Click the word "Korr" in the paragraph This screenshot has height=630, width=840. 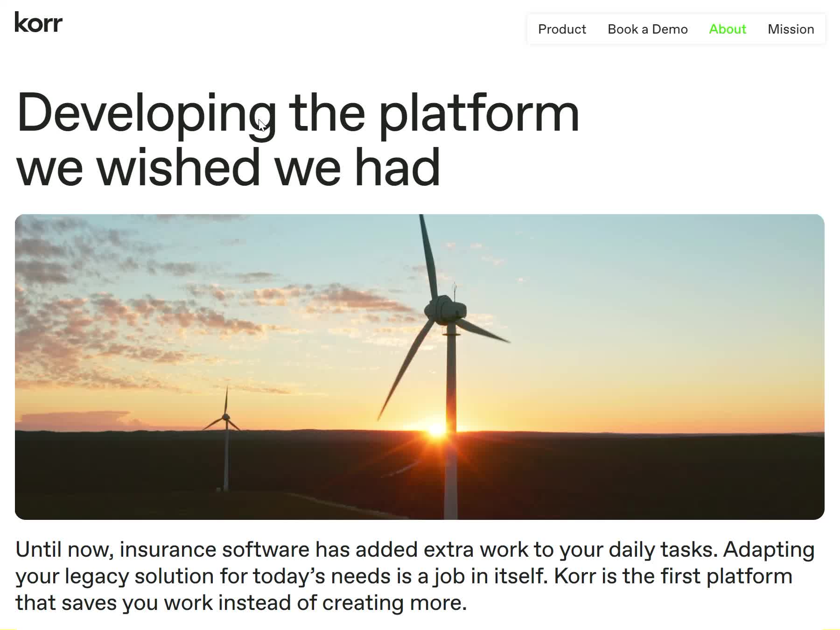click(574, 576)
